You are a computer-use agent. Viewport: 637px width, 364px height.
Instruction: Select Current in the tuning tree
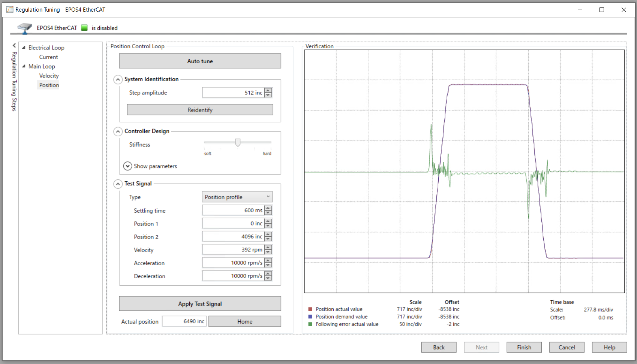click(49, 57)
